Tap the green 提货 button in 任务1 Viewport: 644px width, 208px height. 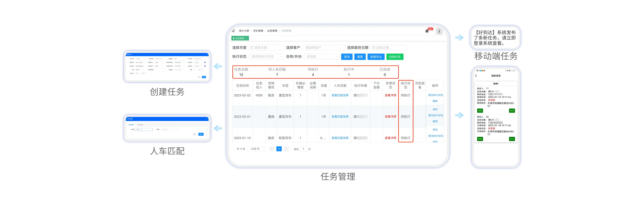click(512, 111)
